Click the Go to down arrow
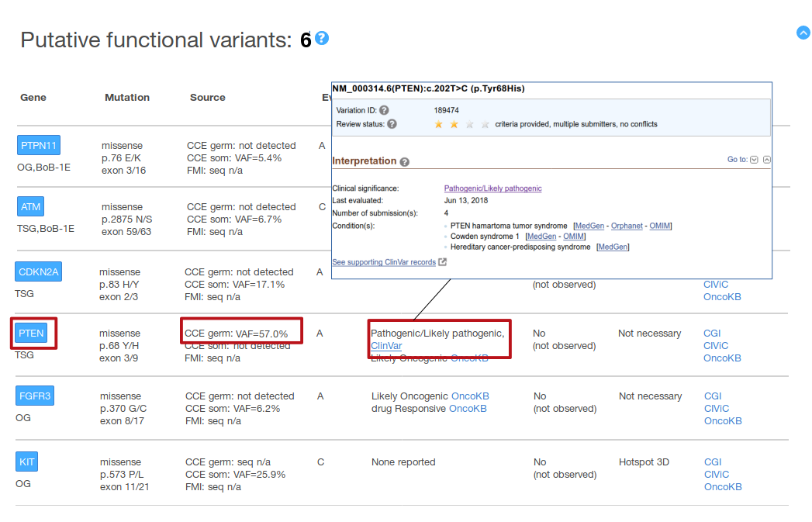Viewport: 812px width, 522px height. click(754, 160)
